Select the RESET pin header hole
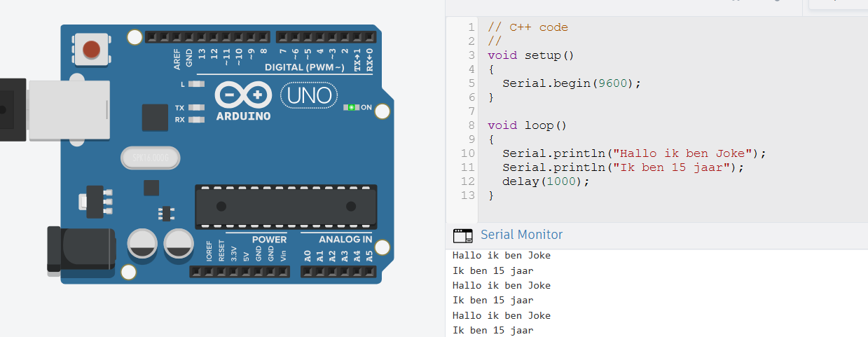This screenshot has width=868, height=337. pos(221,271)
